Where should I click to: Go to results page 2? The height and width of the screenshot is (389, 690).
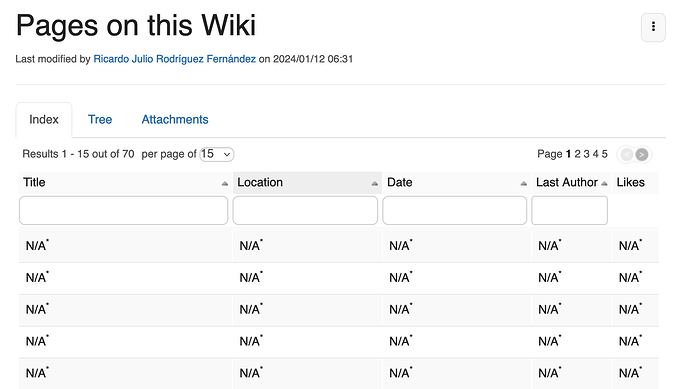click(577, 154)
